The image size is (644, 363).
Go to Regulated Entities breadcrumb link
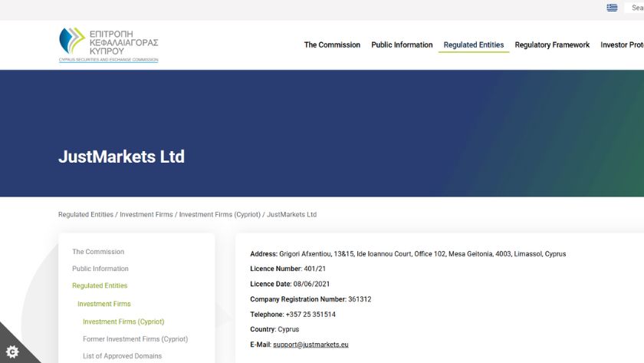coord(85,215)
